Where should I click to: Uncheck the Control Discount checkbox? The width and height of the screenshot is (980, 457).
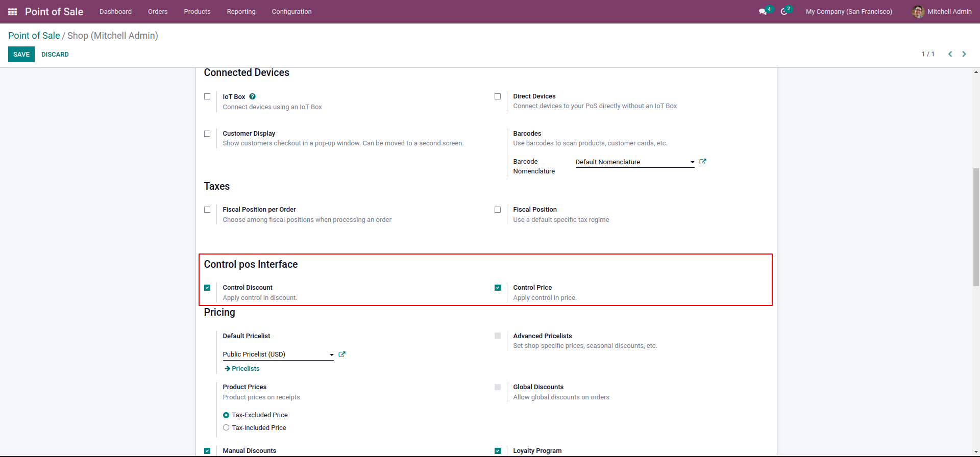click(207, 288)
